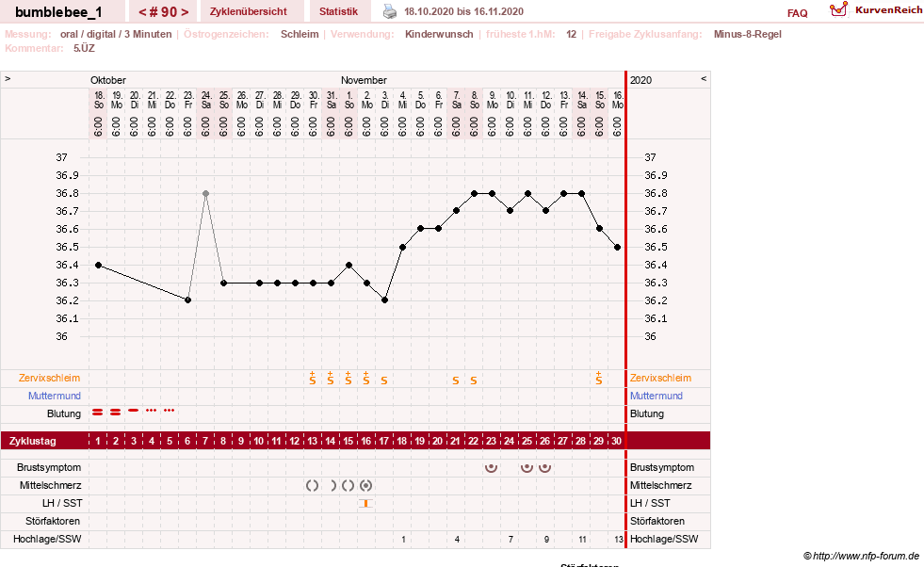Click the spotting dots on cycle day 4
This screenshot has width=924, height=567.
point(152,411)
